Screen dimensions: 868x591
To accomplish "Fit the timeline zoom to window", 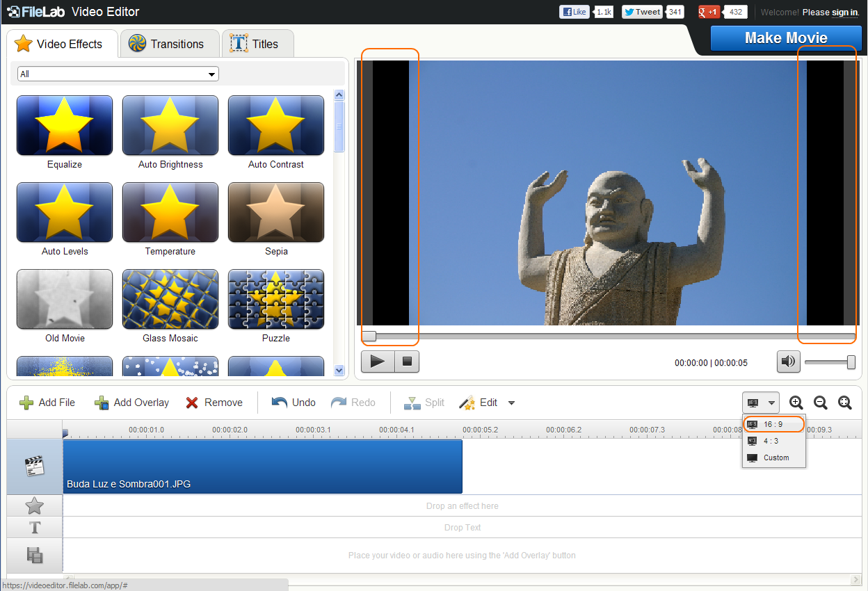I will coord(845,403).
